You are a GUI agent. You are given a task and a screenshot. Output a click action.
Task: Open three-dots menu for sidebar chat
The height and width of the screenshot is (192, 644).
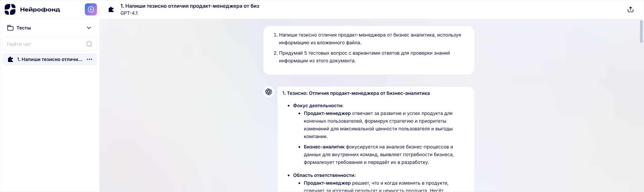tap(90, 59)
